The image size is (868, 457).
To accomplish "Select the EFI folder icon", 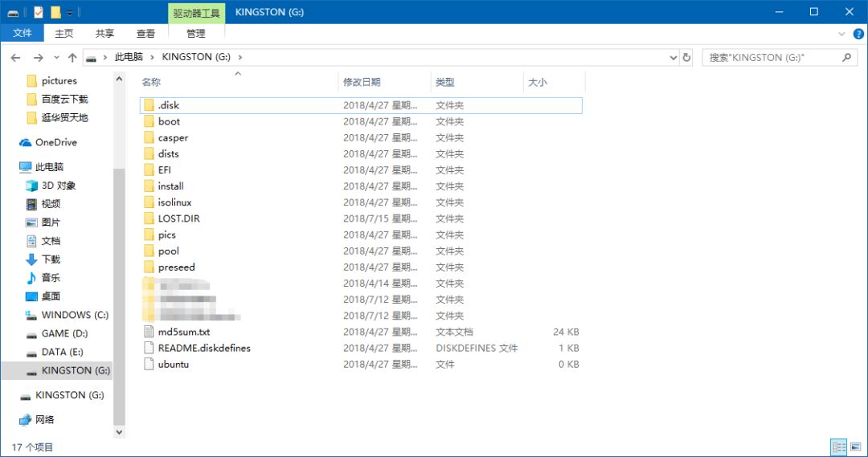I will coord(149,169).
